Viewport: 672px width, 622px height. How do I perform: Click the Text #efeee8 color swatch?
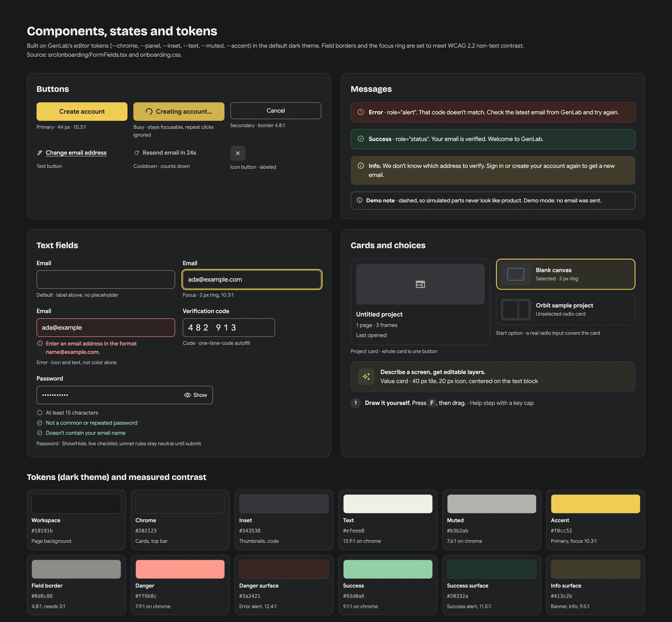pos(388,503)
